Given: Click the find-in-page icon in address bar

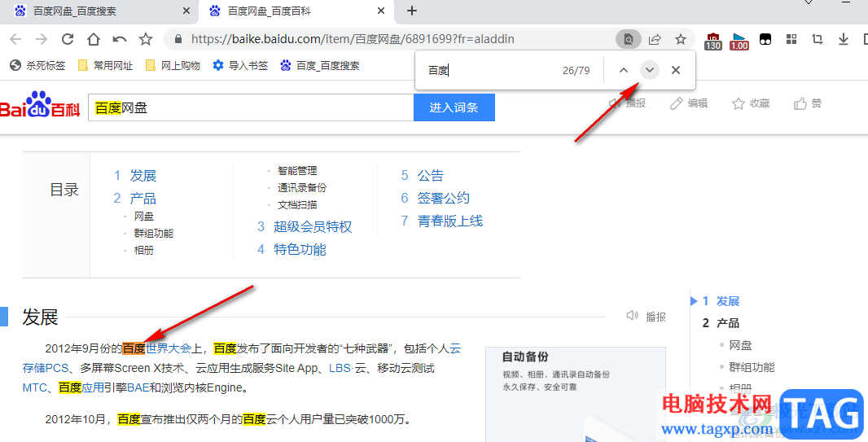Looking at the screenshot, I should click(629, 39).
